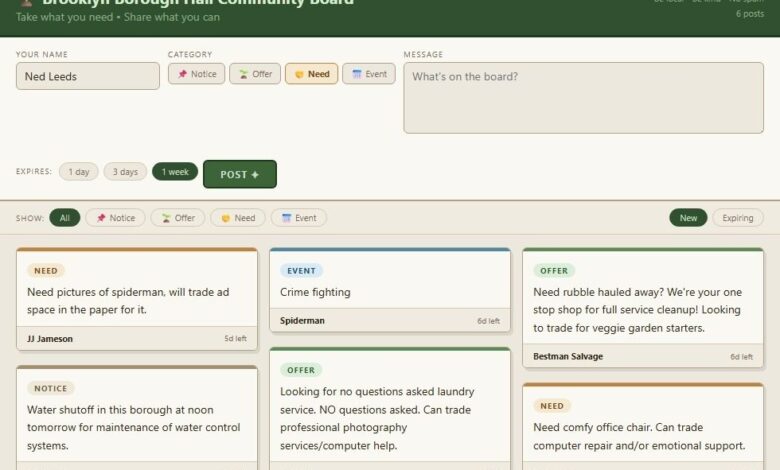This screenshot has width=780, height=470.
Task: Click hand icon in Need category button
Action: 299,74
